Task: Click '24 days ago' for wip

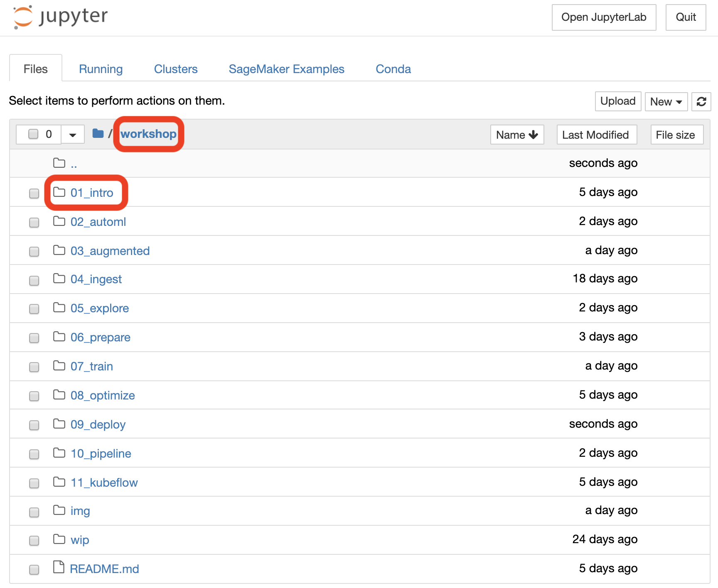Action: pyautogui.click(x=605, y=539)
